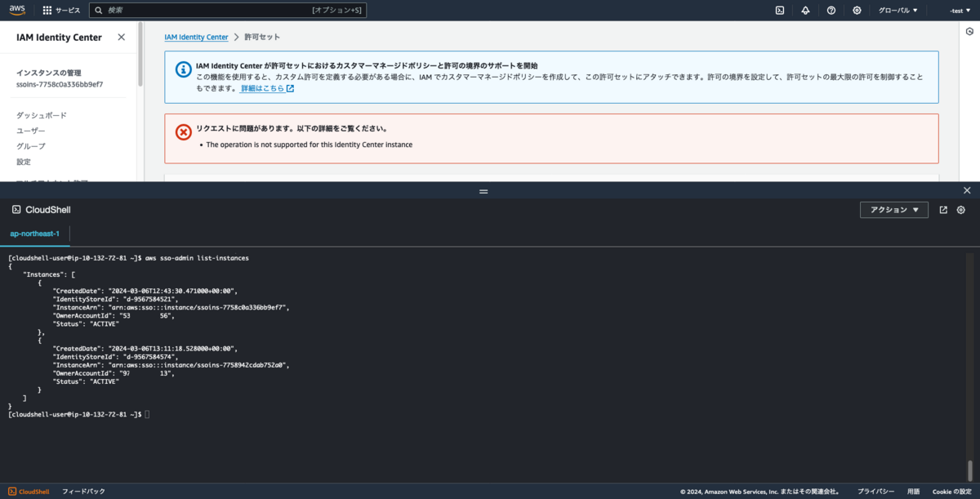
Task: Open the notifications bell
Action: 805,11
